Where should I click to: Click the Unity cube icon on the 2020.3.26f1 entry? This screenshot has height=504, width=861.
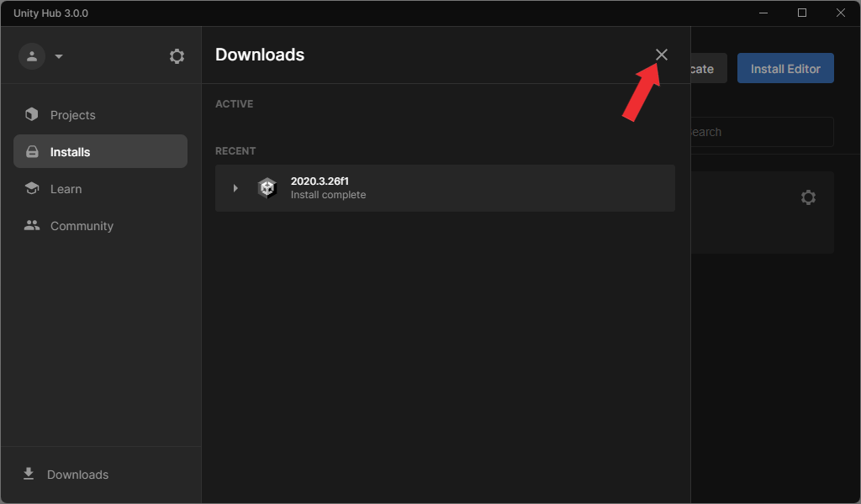click(267, 187)
